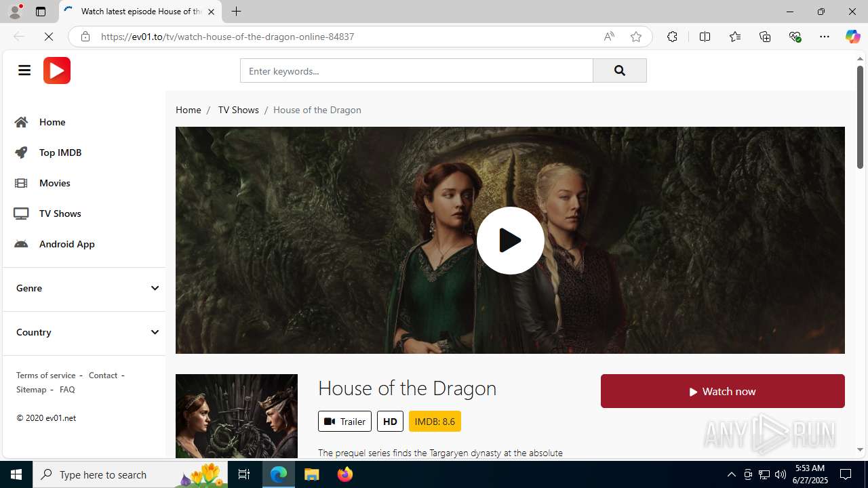Image resolution: width=868 pixels, height=488 pixels.
Task: Select the House of the Dragon tab
Action: [x=140, y=12]
